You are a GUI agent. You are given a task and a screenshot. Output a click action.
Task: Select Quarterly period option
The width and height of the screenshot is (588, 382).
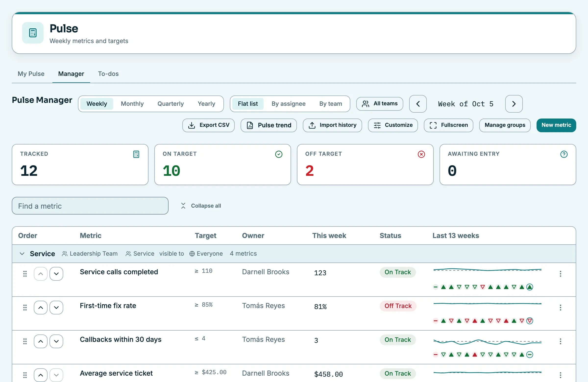(171, 104)
